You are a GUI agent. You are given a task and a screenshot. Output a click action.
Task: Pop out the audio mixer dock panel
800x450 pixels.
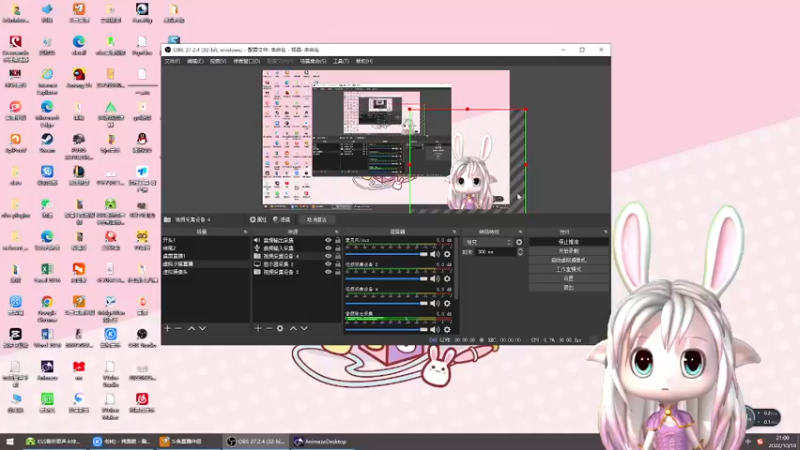(x=454, y=232)
